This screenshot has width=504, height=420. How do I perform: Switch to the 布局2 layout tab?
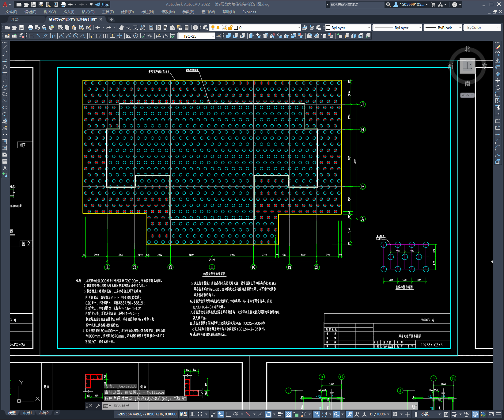click(x=44, y=413)
